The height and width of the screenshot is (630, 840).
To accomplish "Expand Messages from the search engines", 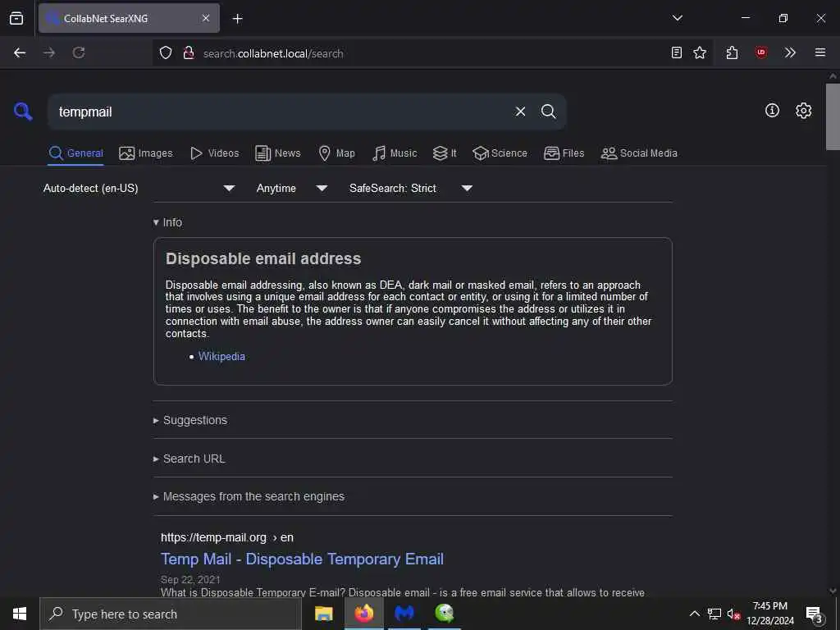I will [249, 496].
